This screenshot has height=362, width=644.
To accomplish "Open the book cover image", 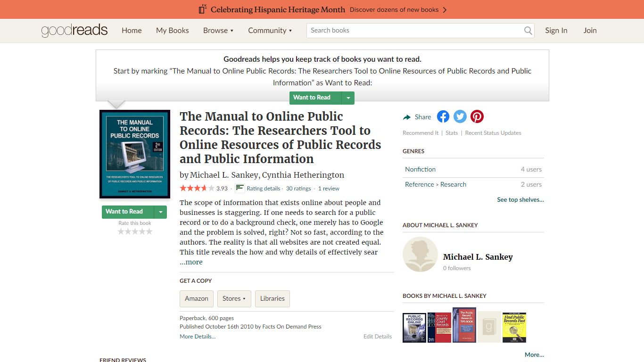I will pyautogui.click(x=135, y=154).
